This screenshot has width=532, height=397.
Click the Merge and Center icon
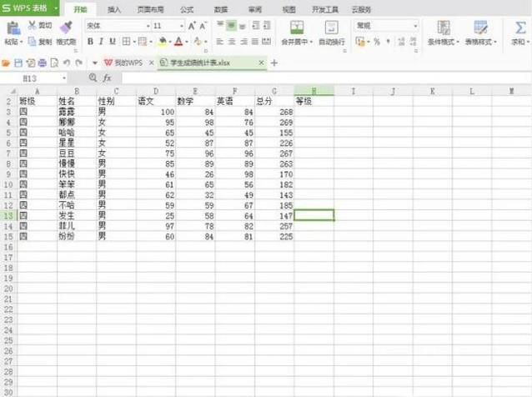click(294, 28)
